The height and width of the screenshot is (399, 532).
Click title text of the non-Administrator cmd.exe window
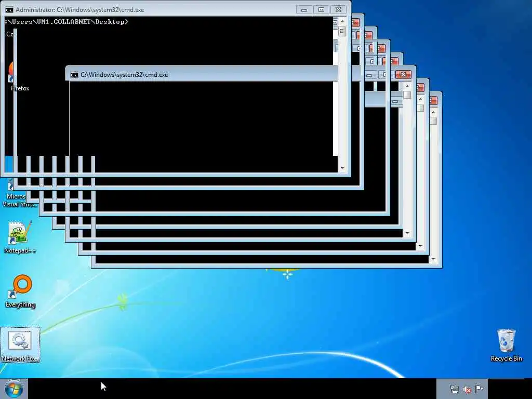point(124,75)
